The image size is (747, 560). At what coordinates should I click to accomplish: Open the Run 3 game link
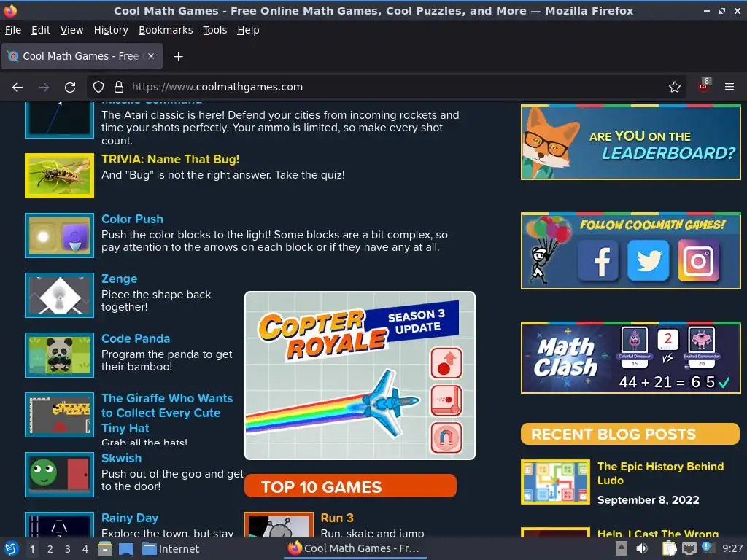point(337,518)
